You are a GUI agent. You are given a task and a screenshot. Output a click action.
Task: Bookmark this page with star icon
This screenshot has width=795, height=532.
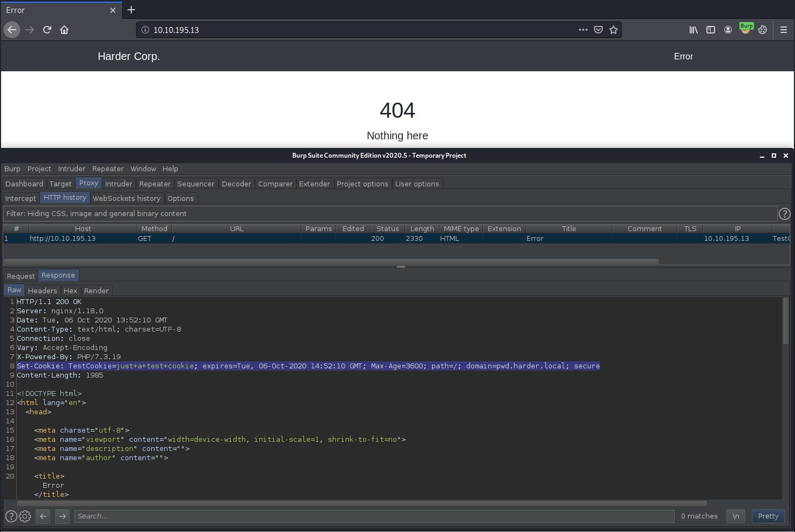(x=614, y=30)
